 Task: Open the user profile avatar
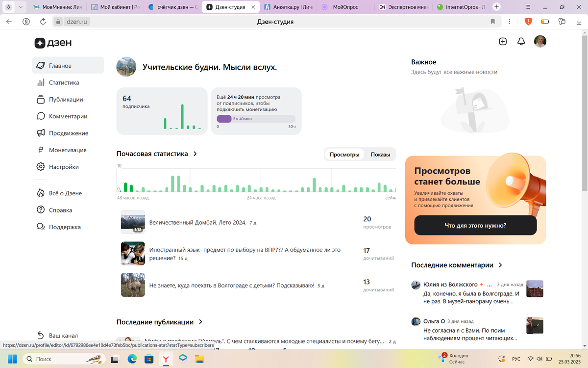click(540, 42)
